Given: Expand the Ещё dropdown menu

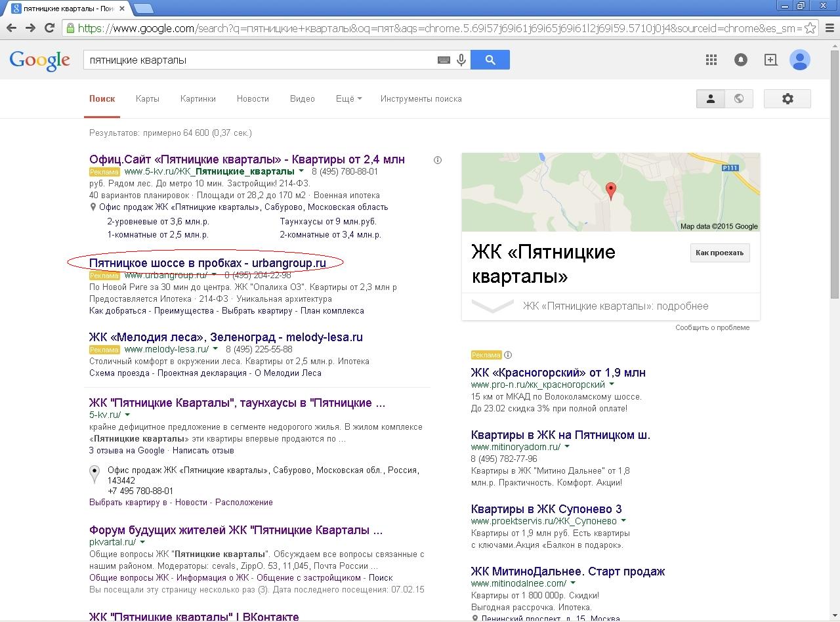Looking at the screenshot, I should 348,98.
